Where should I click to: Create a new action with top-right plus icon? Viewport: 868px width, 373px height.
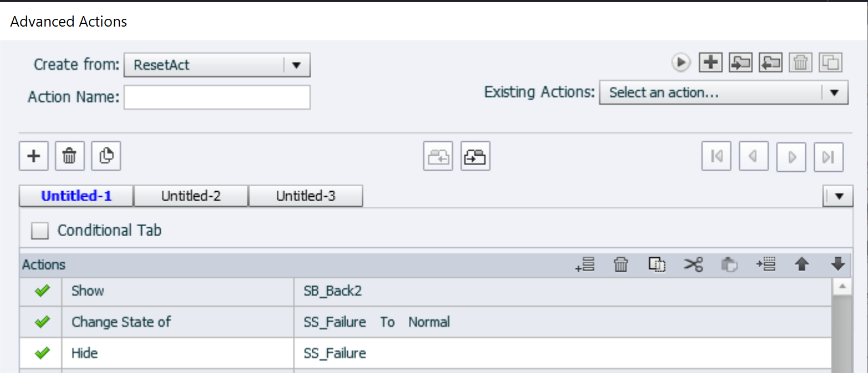[x=710, y=63]
